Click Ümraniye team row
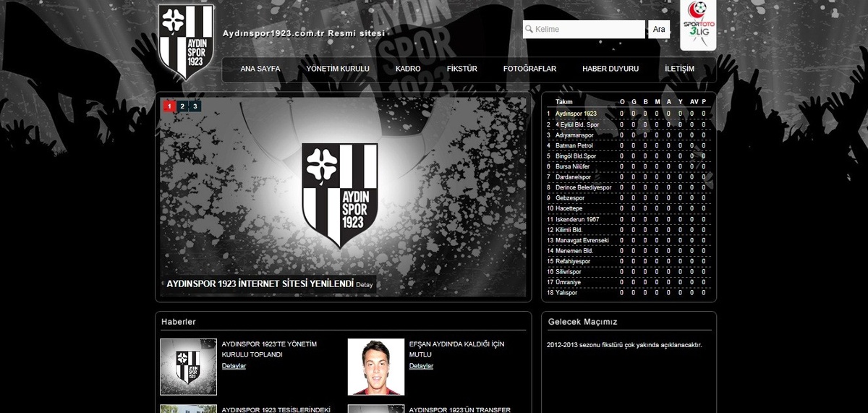The image size is (868, 413). click(x=628, y=282)
